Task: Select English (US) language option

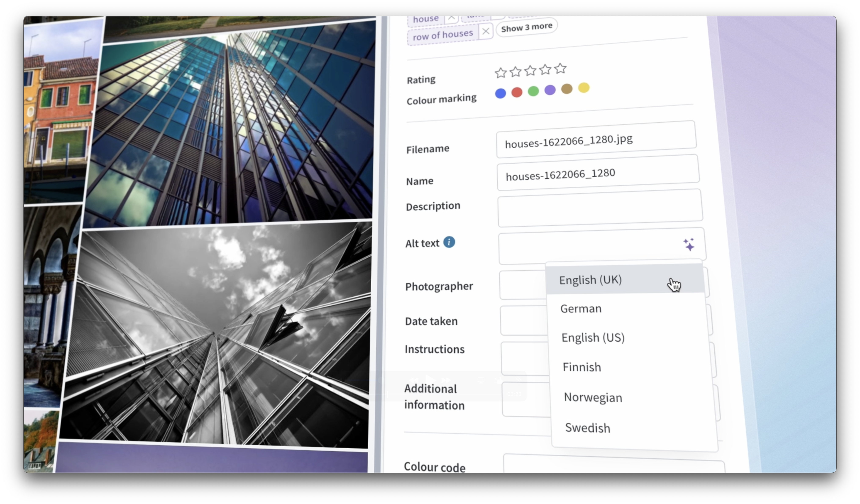Action: click(x=593, y=338)
